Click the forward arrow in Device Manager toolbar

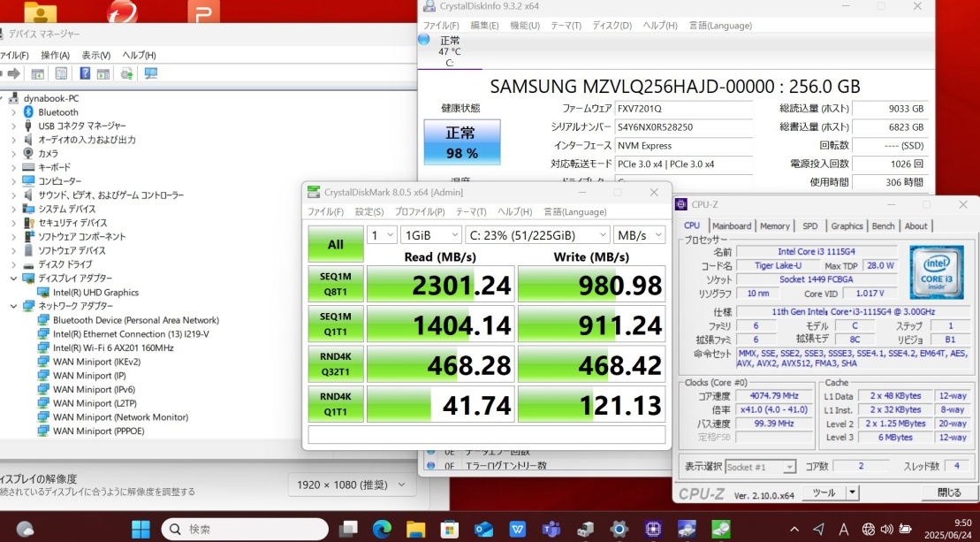coord(14,73)
